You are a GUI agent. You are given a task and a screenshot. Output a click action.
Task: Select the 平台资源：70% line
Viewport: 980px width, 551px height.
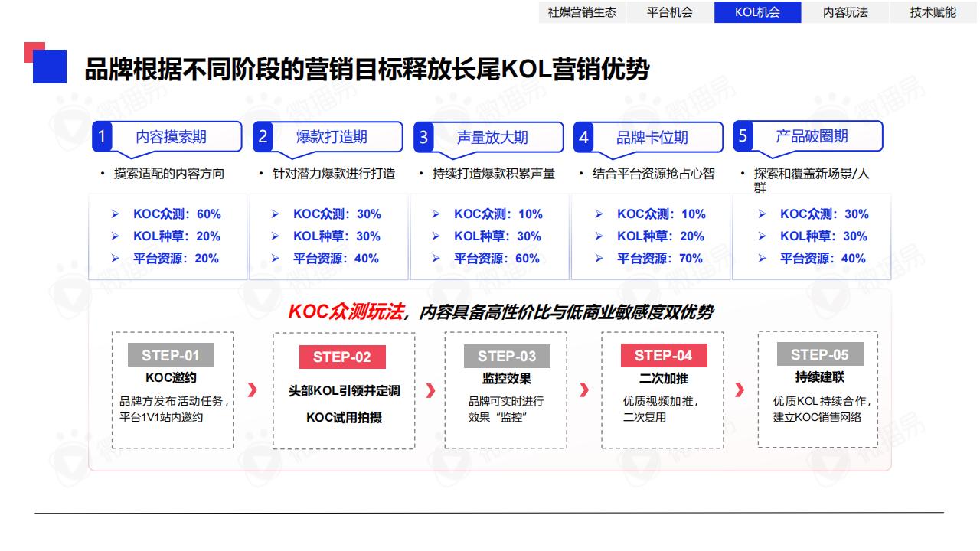pyautogui.click(x=659, y=259)
